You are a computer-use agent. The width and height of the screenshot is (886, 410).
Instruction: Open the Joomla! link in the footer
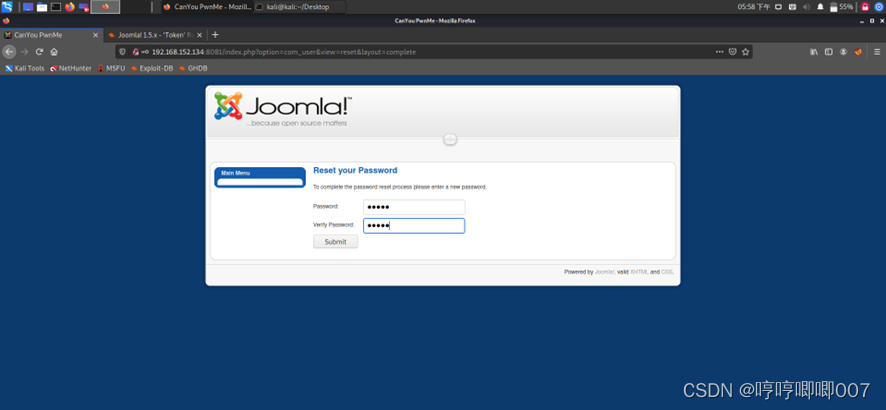pyautogui.click(x=605, y=272)
